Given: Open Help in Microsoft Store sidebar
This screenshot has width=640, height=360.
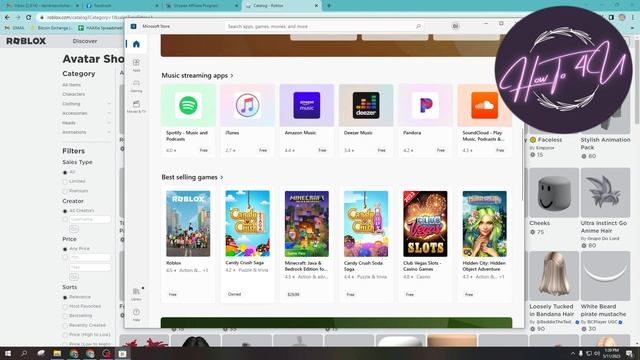Looking at the screenshot, I should (136, 314).
